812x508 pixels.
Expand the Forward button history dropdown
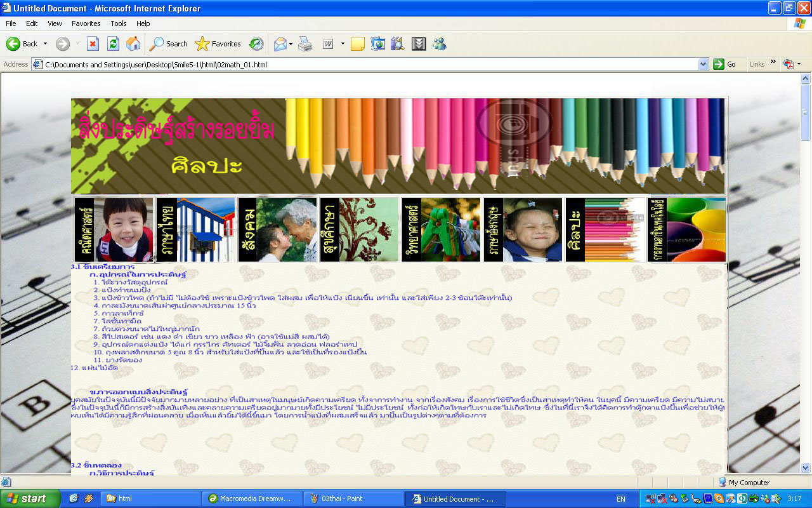click(78, 44)
